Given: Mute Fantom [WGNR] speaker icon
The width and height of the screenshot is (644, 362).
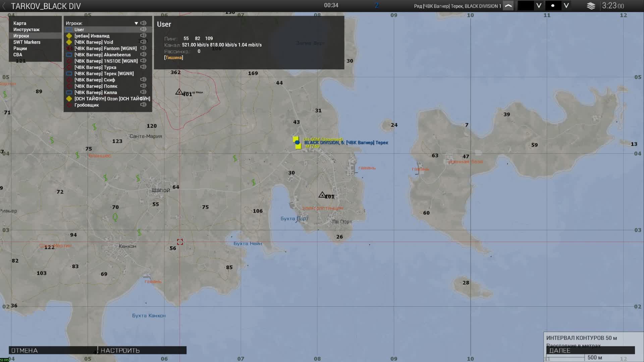Looking at the screenshot, I should (144, 48).
